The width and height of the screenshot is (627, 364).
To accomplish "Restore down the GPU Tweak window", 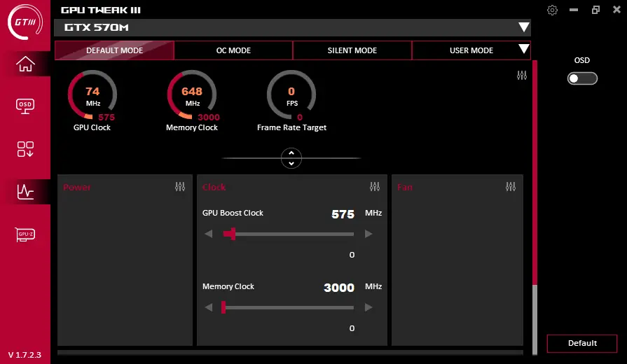I will [595, 10].
